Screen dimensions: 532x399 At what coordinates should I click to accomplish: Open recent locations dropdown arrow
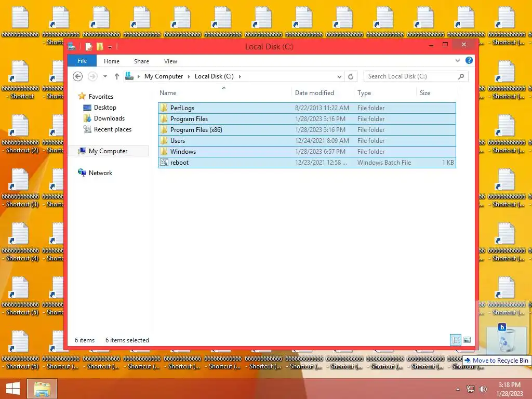pyautogui.click(x=105, y=76)
